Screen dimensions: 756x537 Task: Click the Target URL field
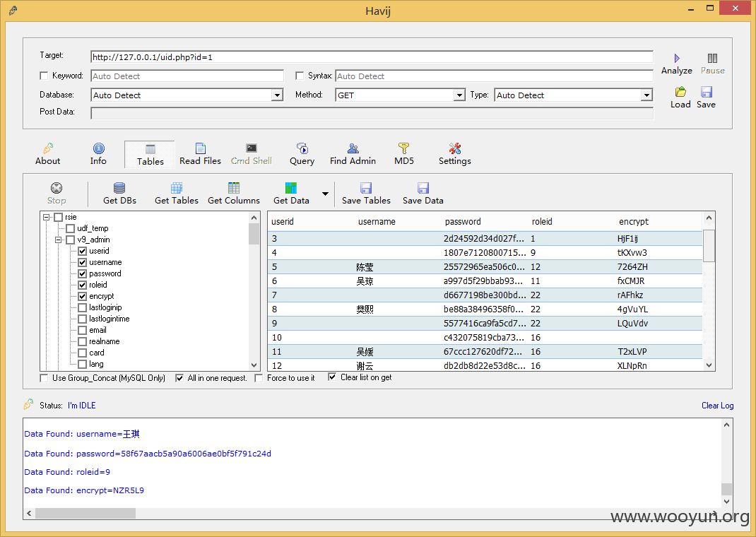pyautogui.click(x=372, y=57)
